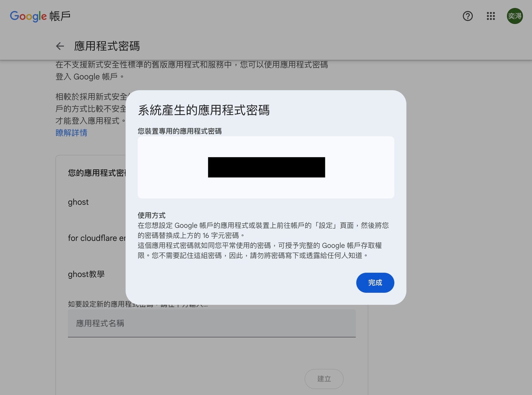Click the 使用方式 heading

pyautogui.click(x=152, y=215)
